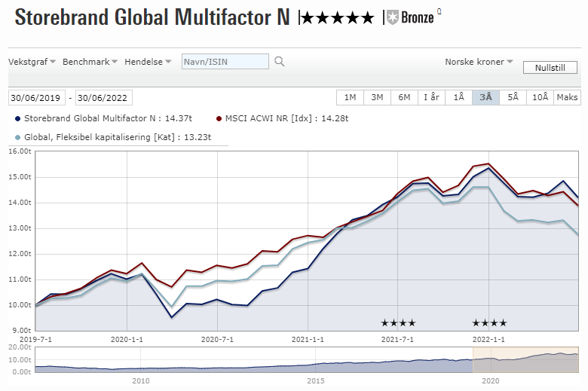Click the dark red MSCI ACWI legend dot
Viewport: 588px width, 391px height.
pos(219,119)
